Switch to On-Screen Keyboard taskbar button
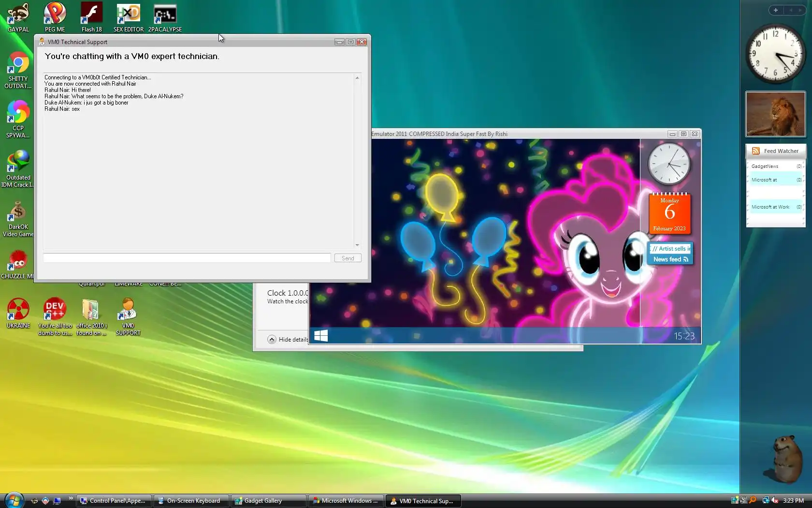The image size is (812, 508). [x=190, y=501]
